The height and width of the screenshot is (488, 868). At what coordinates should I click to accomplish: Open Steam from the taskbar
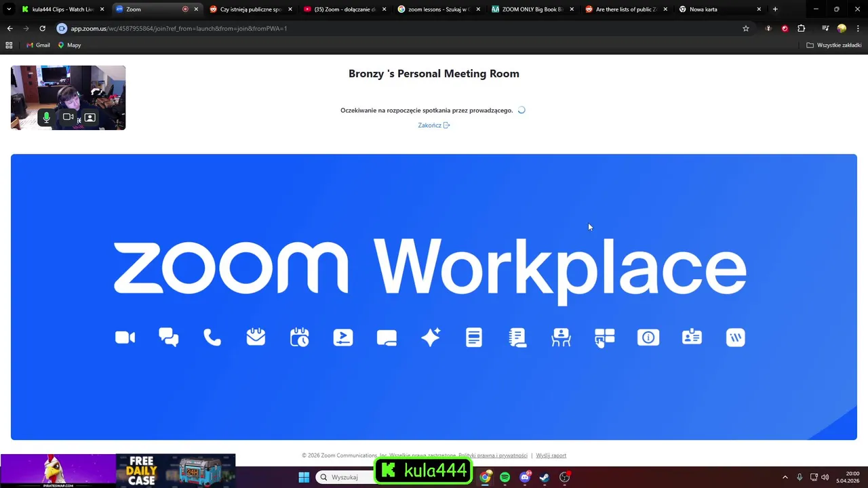click(545, 477)
